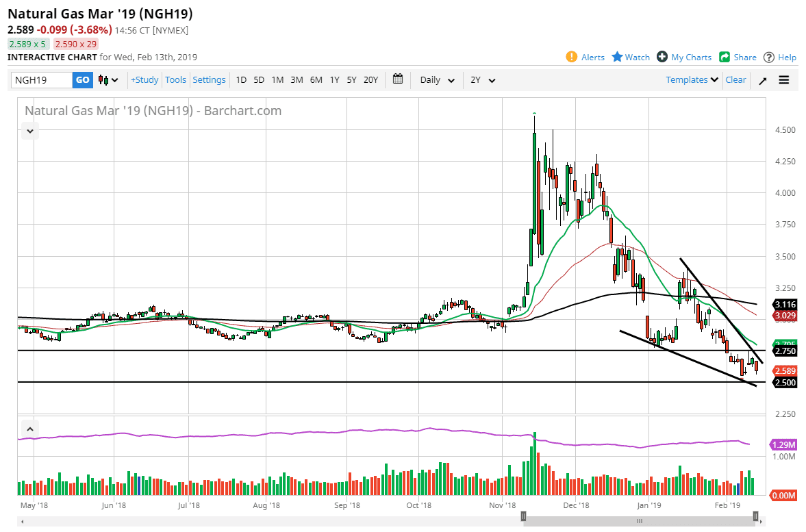Click the Alerts bell icon
806x532 pixels.
(x=572, y=57)
